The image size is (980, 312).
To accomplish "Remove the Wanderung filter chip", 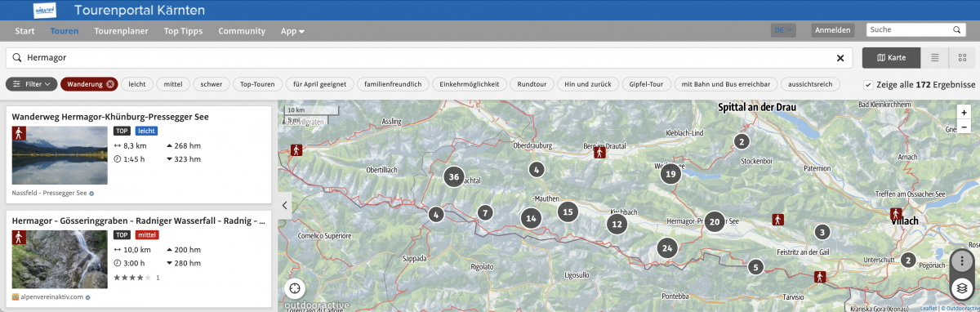I will [x=110, y=84].
